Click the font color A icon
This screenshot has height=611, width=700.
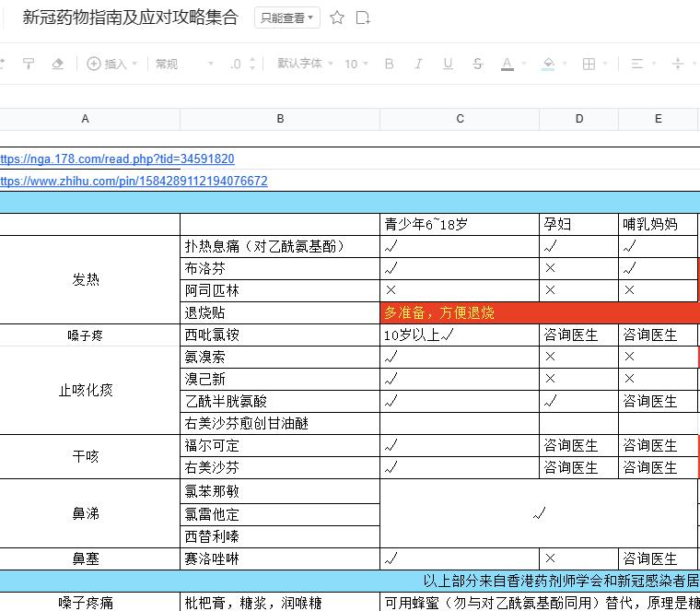(x=507, y=64)
